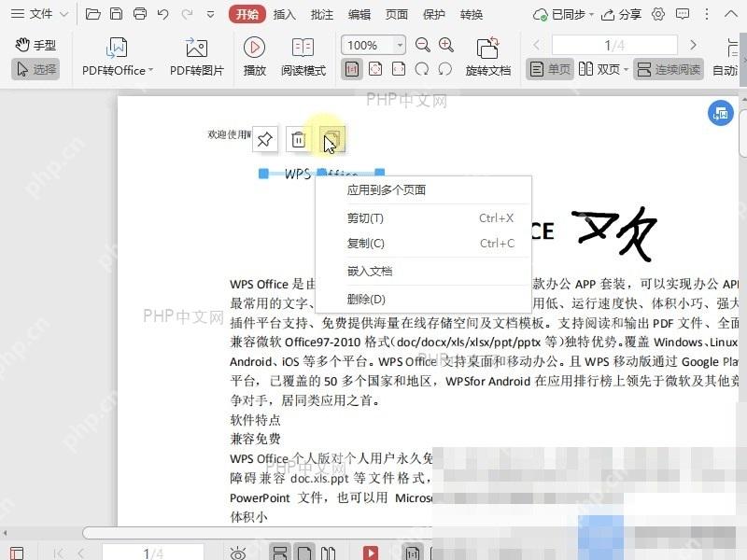Click the 旋转文档 rotate document button
747x560 pixels.
(x=487, y=56)
